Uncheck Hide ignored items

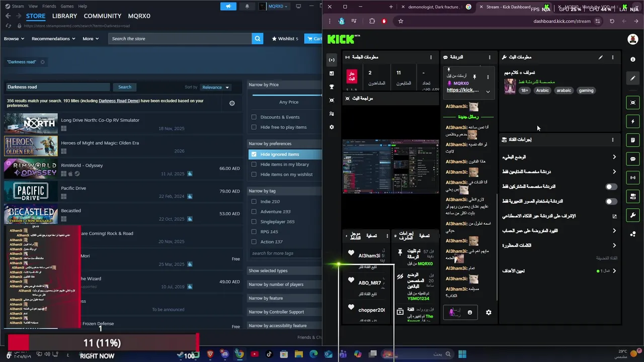[254, 154]
